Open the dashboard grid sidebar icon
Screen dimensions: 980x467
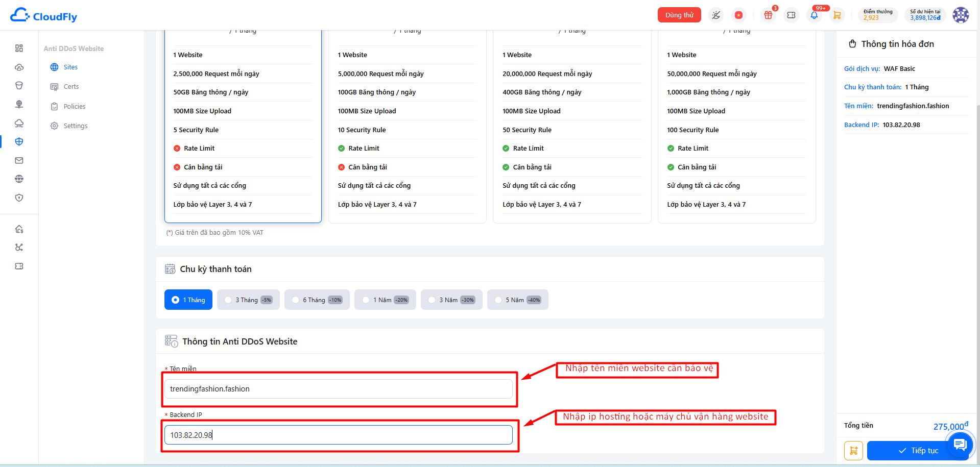(x=19, y=48)
